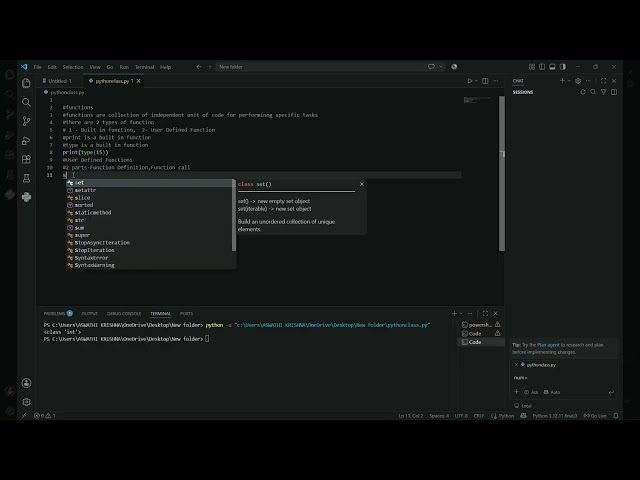Refresh the chat sessions list
This screenshot has width=640, height=480.
[x=583, y=92]
